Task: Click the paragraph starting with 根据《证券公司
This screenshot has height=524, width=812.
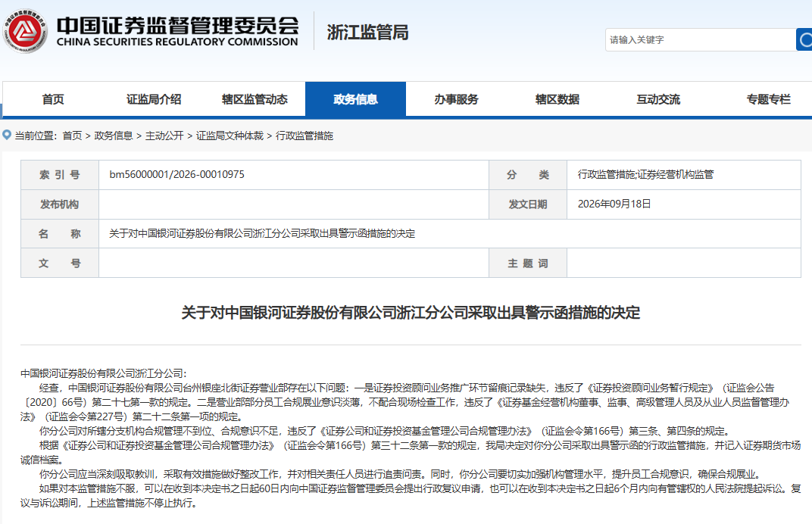Action: coord(411,453)
